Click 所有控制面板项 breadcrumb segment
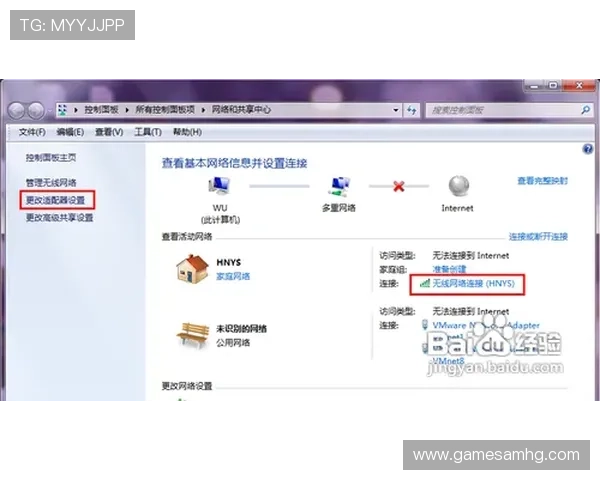This screenshot has width=600, height=480. point(165,110)
